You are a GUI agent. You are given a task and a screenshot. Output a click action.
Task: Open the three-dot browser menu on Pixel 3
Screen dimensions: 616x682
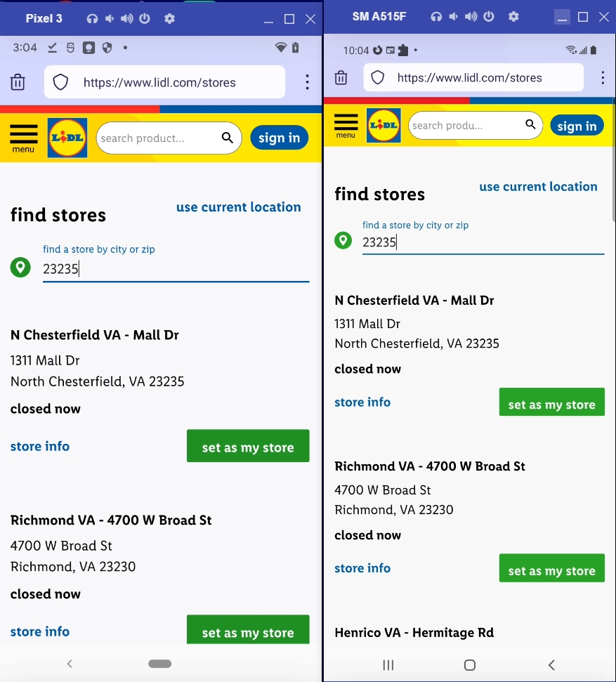[x=307, y=82]
